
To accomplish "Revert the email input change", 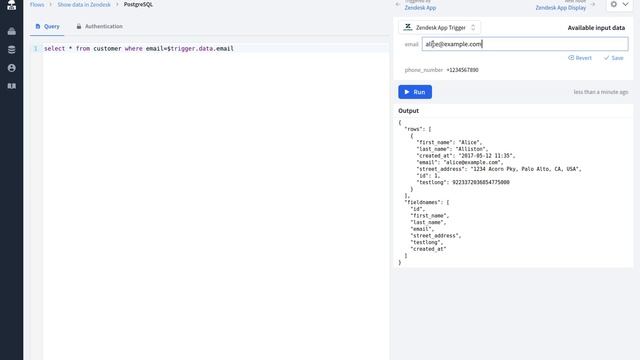I will tap(580, 58).
